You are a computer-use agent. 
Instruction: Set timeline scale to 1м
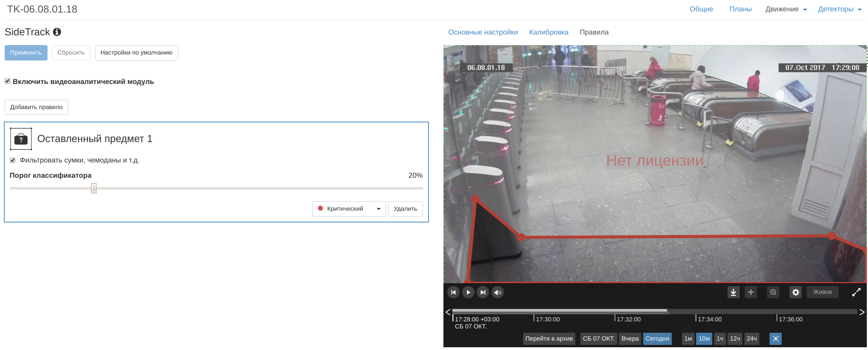coord(688,339)
